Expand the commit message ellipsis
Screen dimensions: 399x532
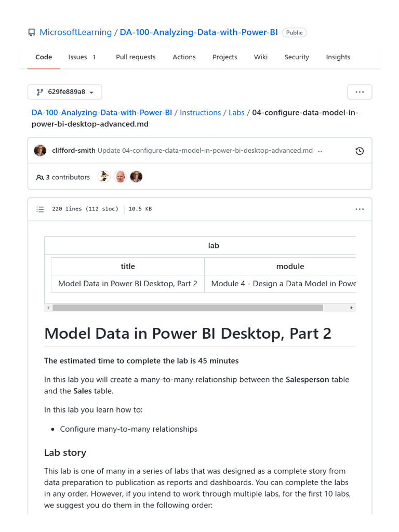(320, 151)
